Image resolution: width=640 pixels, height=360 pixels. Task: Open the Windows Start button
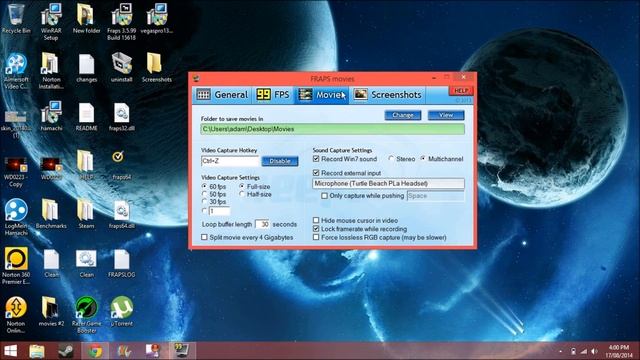point(11,351)
